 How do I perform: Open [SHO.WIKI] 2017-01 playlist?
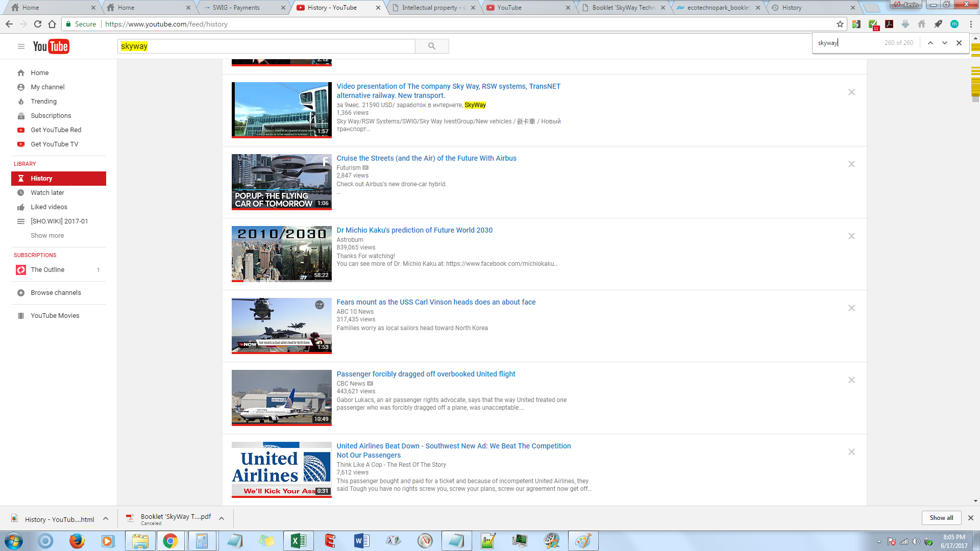[59, 221]
